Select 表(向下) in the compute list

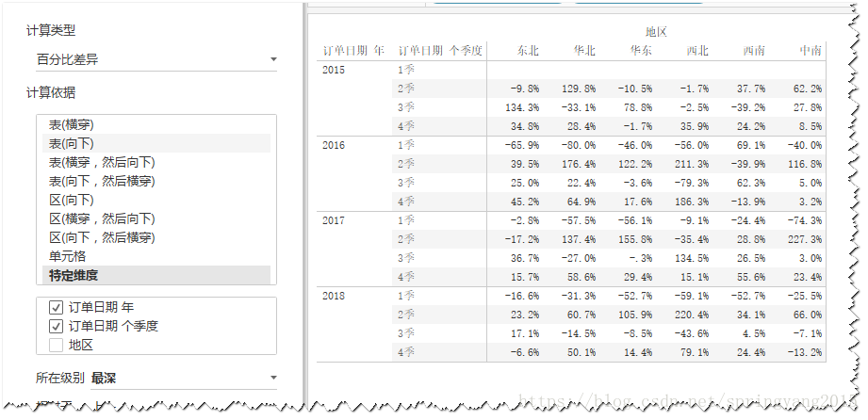156,143
